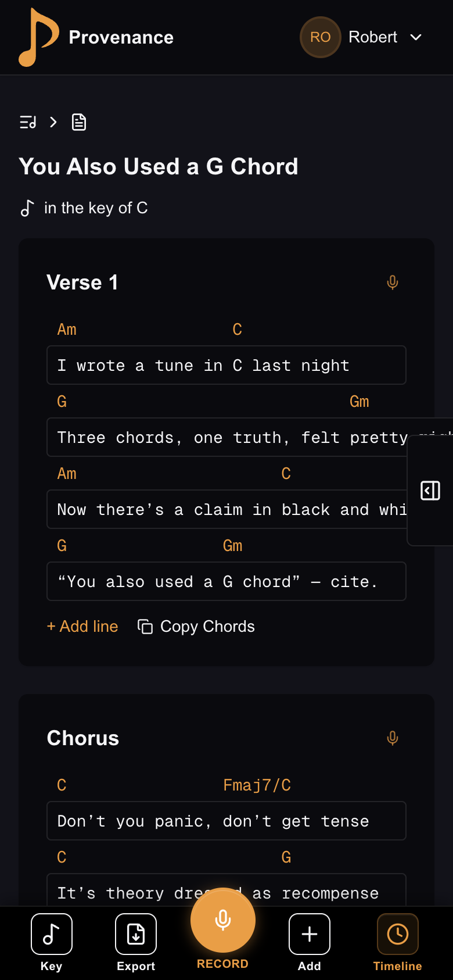Viewport: 453px width, 980px height.
Task: Click the RO avatar in the header
Action: click(320, 37)
